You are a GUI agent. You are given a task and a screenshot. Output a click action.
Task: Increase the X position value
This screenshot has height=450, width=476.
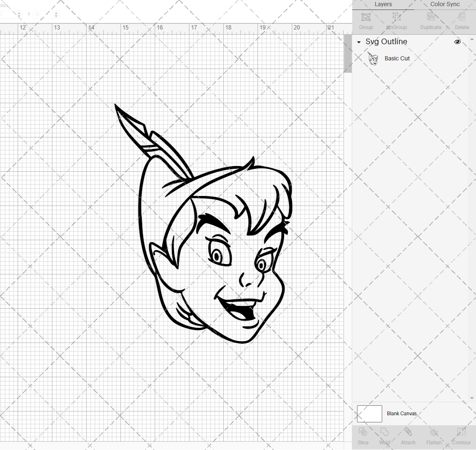click(19, 12)
